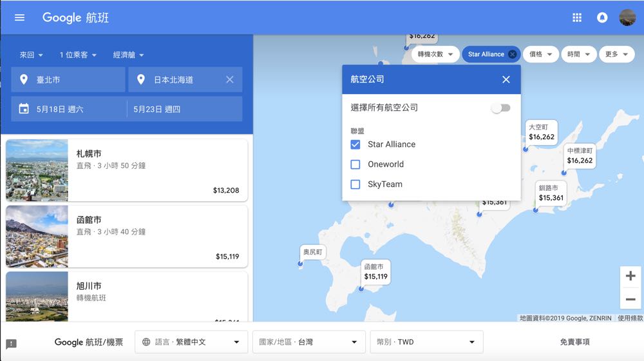Check the SkyTeam checkbox

[x=355, y=184]
